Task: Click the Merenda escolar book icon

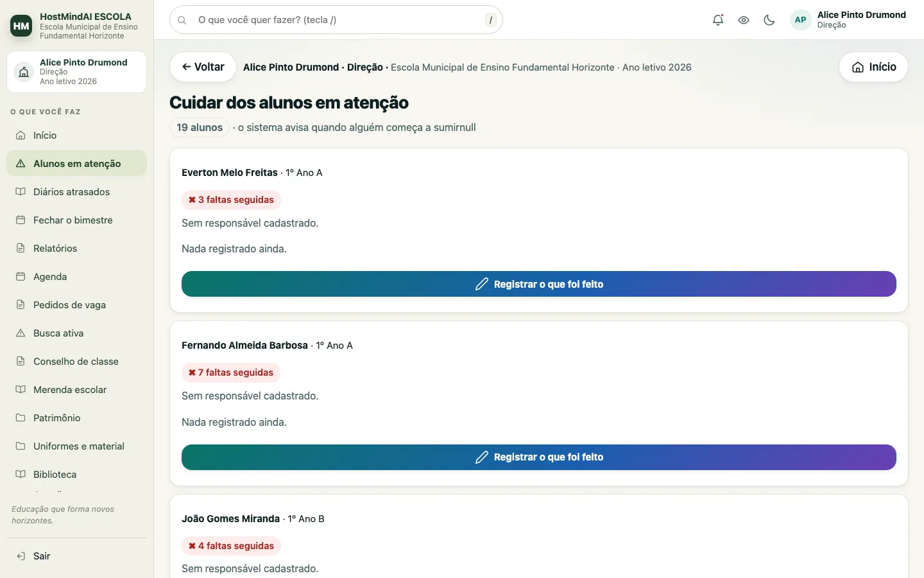Action: [21, 390]
